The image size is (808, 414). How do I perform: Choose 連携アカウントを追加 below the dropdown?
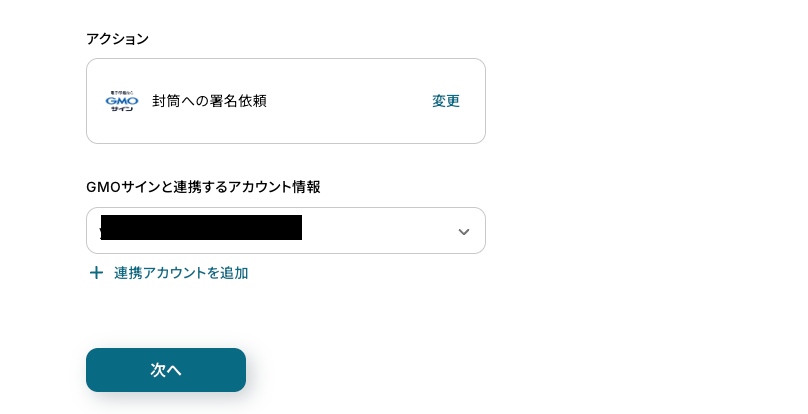pos(181,273)
